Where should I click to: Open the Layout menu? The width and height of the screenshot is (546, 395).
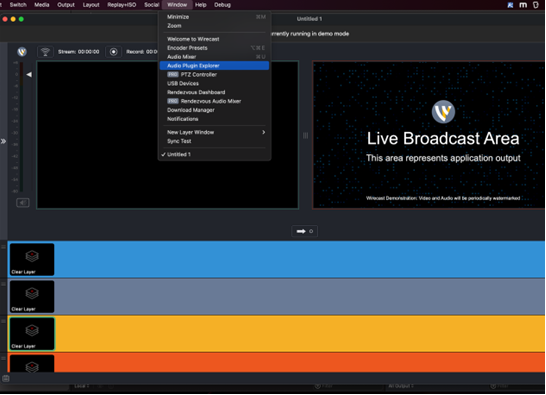click(x=91, y=5)
